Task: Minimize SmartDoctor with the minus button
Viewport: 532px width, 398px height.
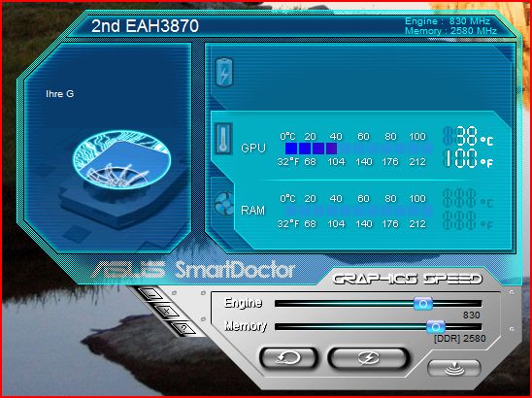Action: pyautogui.click(x=151, y=294)
